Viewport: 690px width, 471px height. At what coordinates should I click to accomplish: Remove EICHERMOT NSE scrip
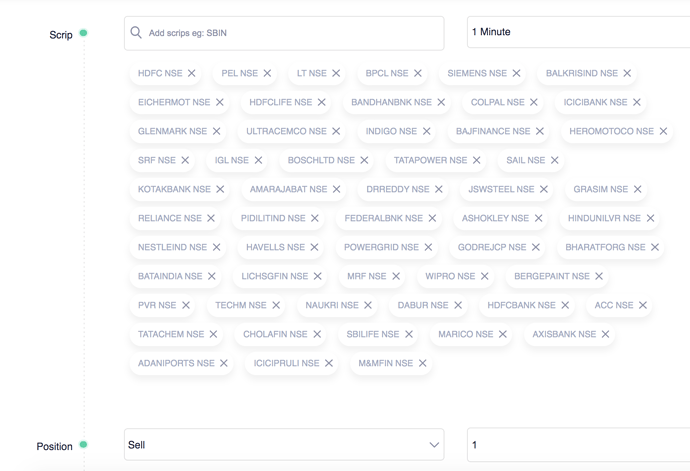pos(220,102)
